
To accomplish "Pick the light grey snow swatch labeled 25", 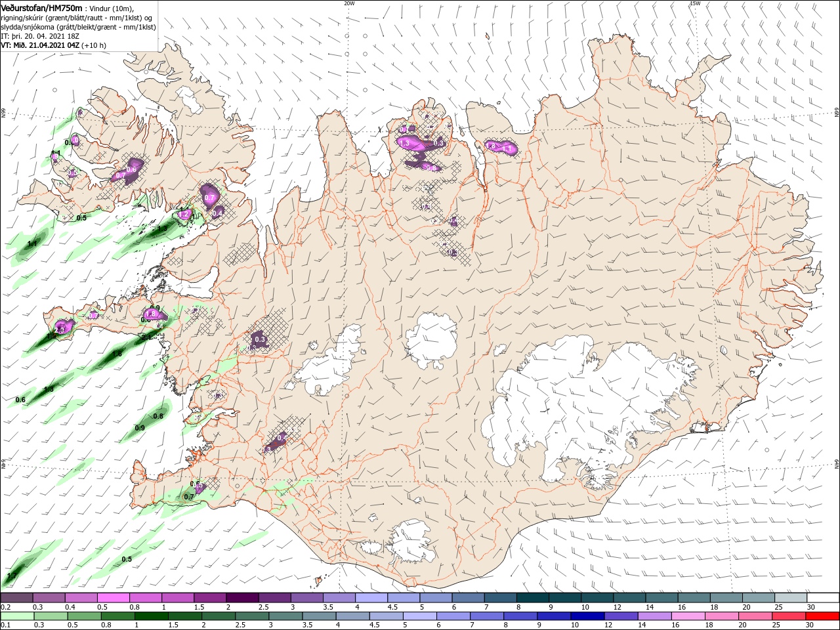I will point(791,597).
